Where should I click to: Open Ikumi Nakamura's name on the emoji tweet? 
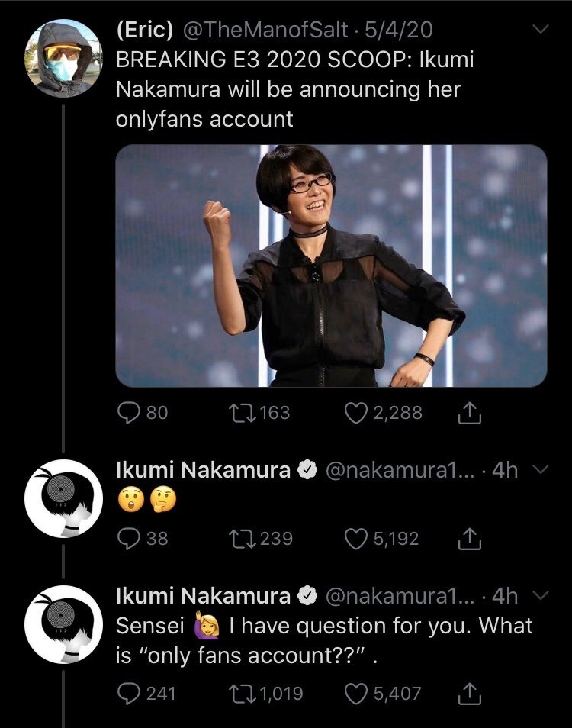tap(203, 471)
